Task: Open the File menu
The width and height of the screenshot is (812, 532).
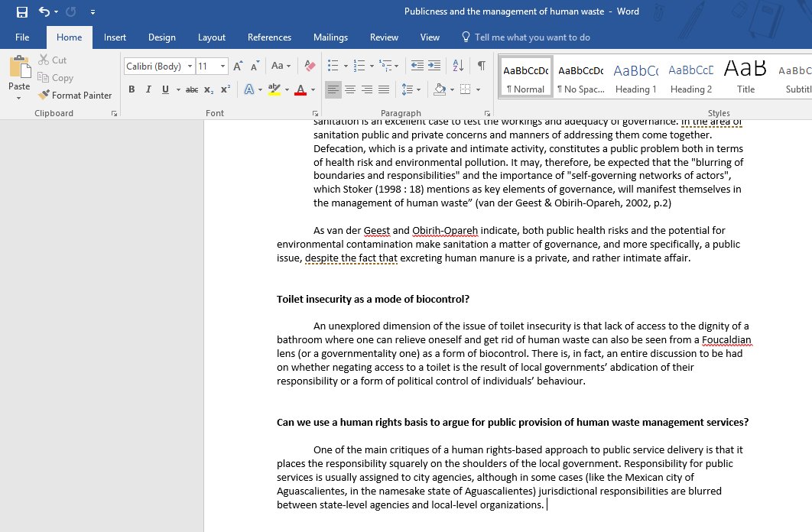Action: (22, 37)
